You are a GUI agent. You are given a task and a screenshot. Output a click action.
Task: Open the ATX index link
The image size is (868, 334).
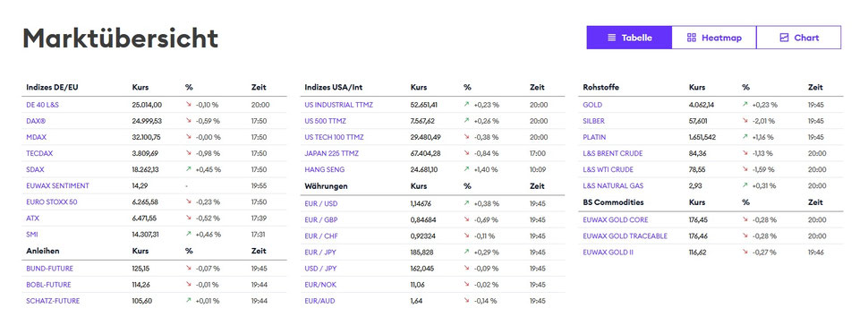coord(32,218)
